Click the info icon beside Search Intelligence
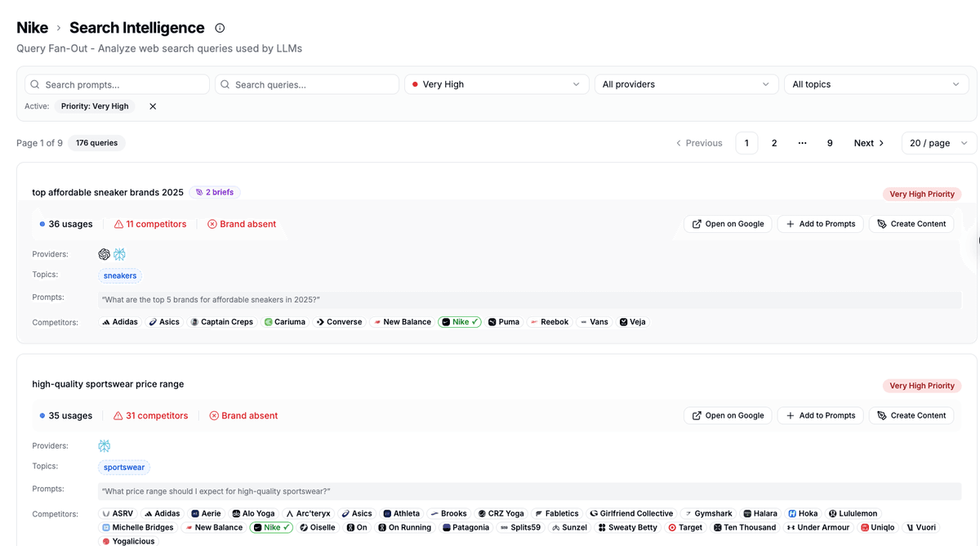Image resolution: width=980 pixels, height=546 pixels. click(x=220, y=28)
